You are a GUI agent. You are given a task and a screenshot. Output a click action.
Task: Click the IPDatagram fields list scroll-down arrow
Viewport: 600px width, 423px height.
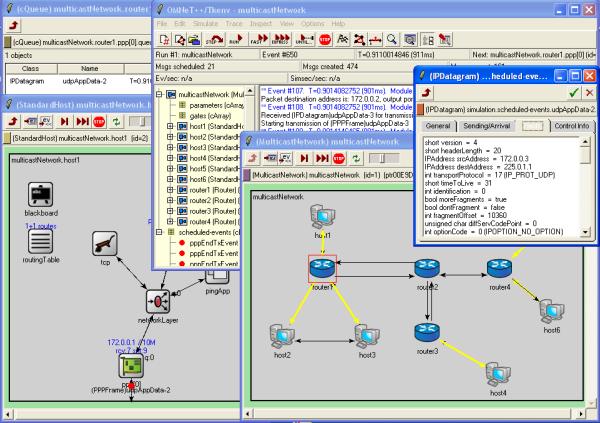pyautogui.click(x=585, y=232)
